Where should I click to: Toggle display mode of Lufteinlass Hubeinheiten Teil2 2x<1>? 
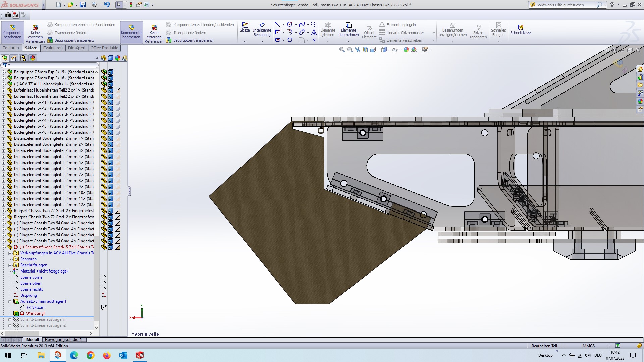coord(111,90)
